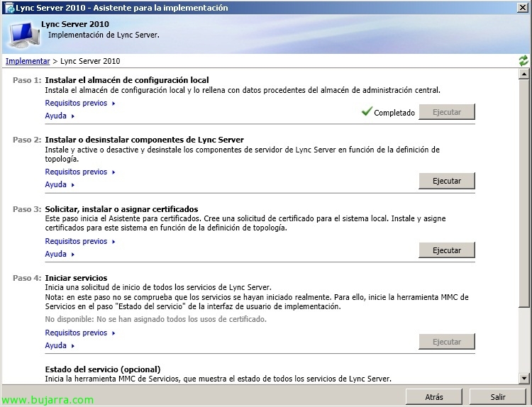Expand Requisitos previos under Paso 4
This screenshot has width=532, height=407.
coord(80,333)
